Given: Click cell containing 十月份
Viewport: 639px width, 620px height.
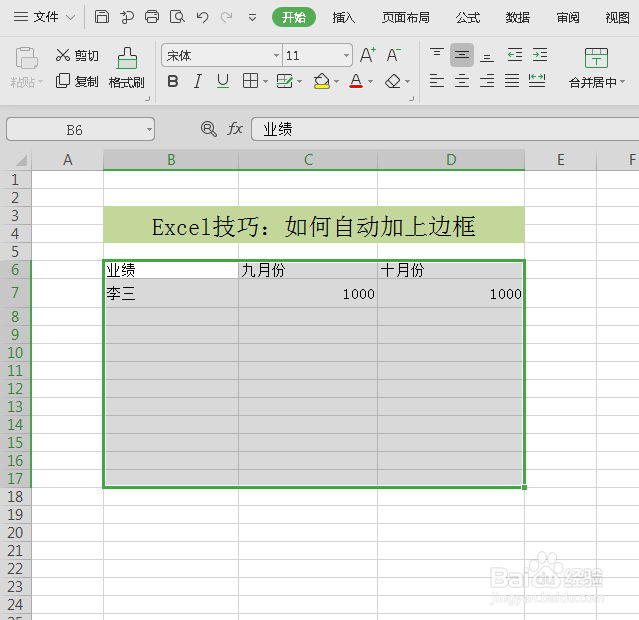Looking at the screenshot, I should click(x=451, y=270).
